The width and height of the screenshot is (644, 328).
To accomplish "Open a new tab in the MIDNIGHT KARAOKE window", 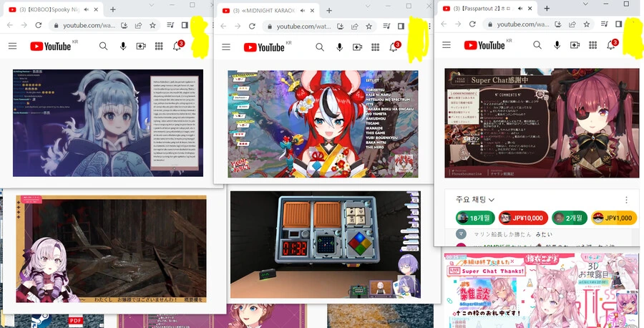I will click(328, 11).
